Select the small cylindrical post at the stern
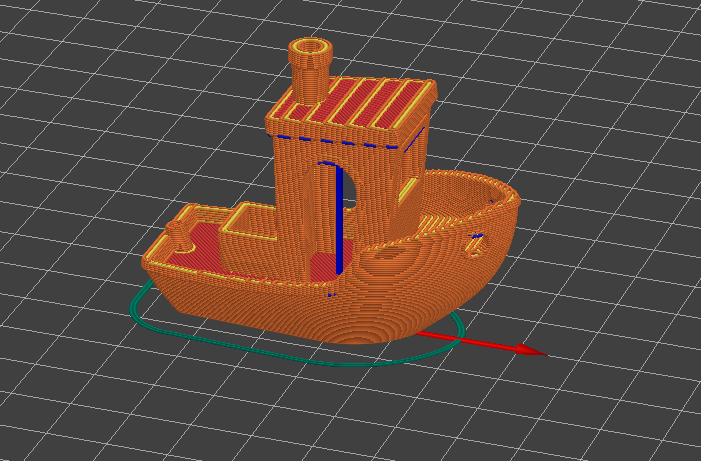Image resolution: width=701 pixels, height=461 pixels. tap(180, 236)
